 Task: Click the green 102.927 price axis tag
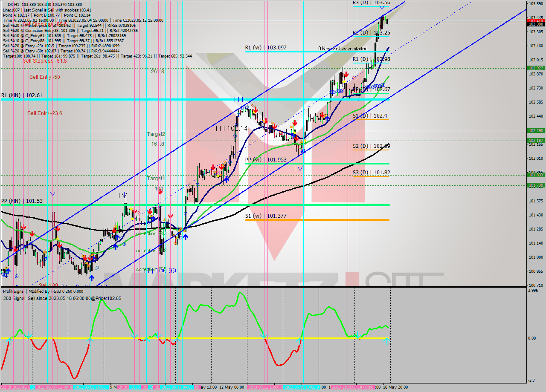click(x=536, y=68)
